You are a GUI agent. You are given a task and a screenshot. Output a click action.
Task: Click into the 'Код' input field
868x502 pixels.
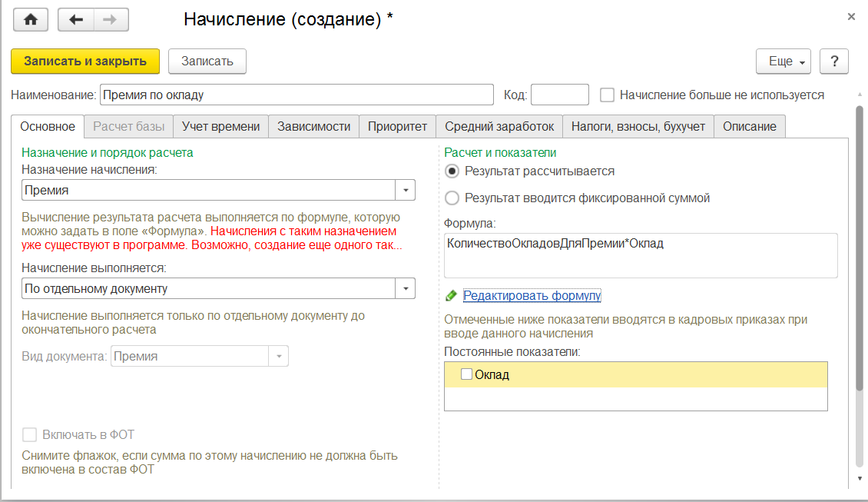559,95
